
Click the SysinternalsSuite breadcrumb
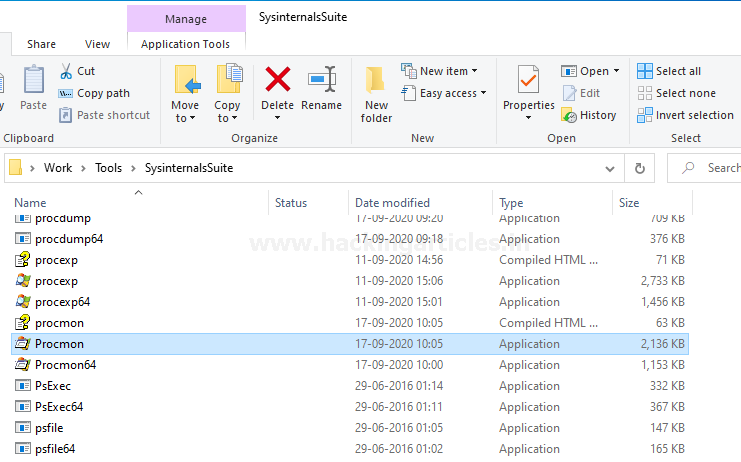(189, 168)
